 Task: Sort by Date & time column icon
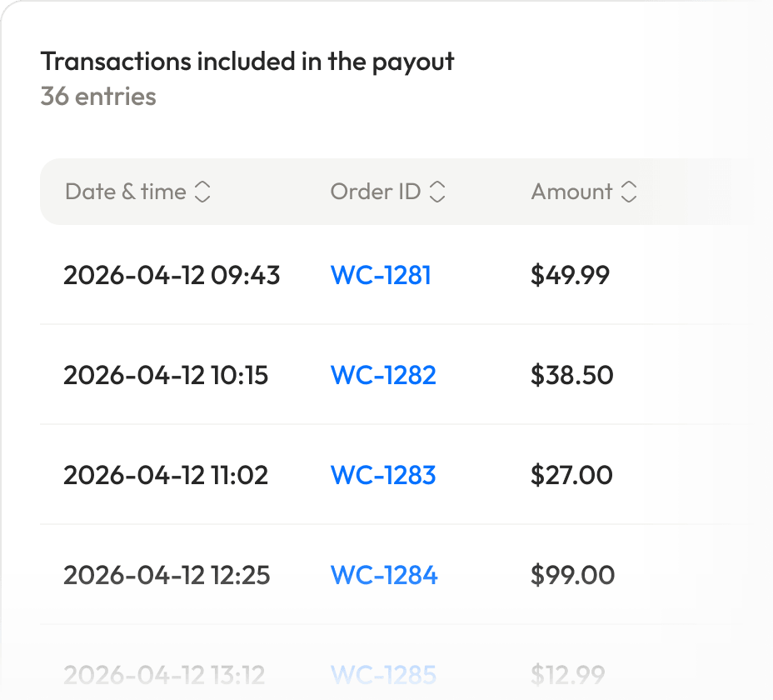(x=202, y=192)
